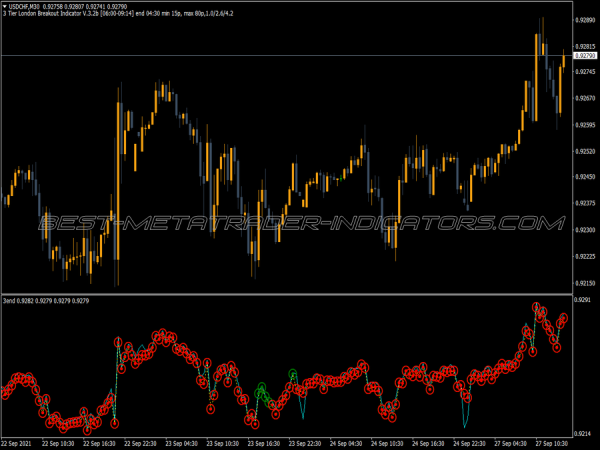Click the 0.9291 indicator scale label
Viewport: 600px width, 450px height.
coord(582,300)
